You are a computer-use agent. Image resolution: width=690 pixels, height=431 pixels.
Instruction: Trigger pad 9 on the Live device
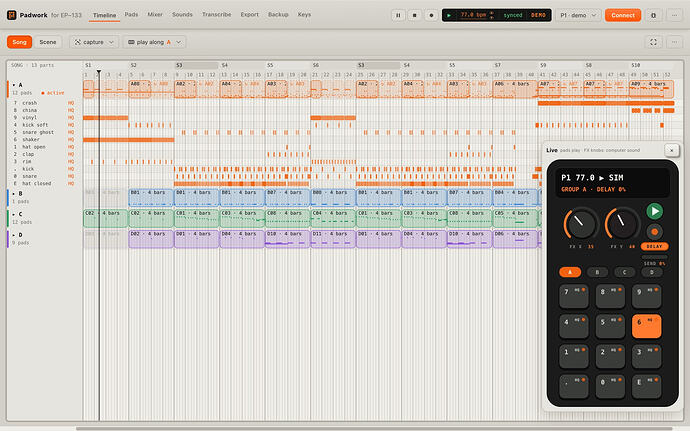[646, 296]
